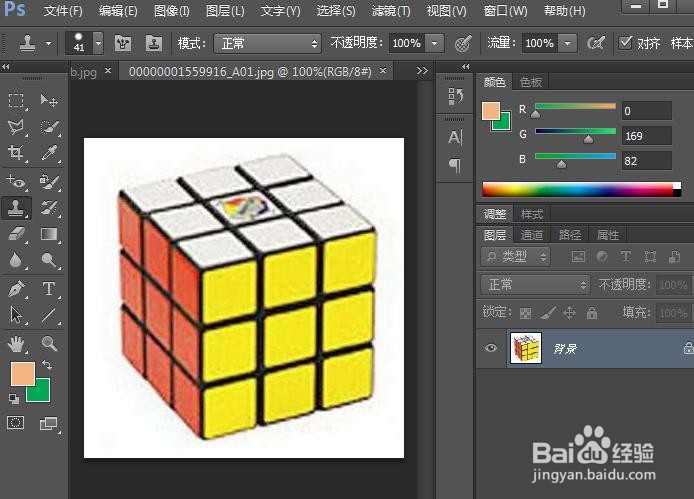Image resolution: width=694 pixels, height=499 pixels.
Task: Filter layers by shape type
Action: click(x=650, y=256)
